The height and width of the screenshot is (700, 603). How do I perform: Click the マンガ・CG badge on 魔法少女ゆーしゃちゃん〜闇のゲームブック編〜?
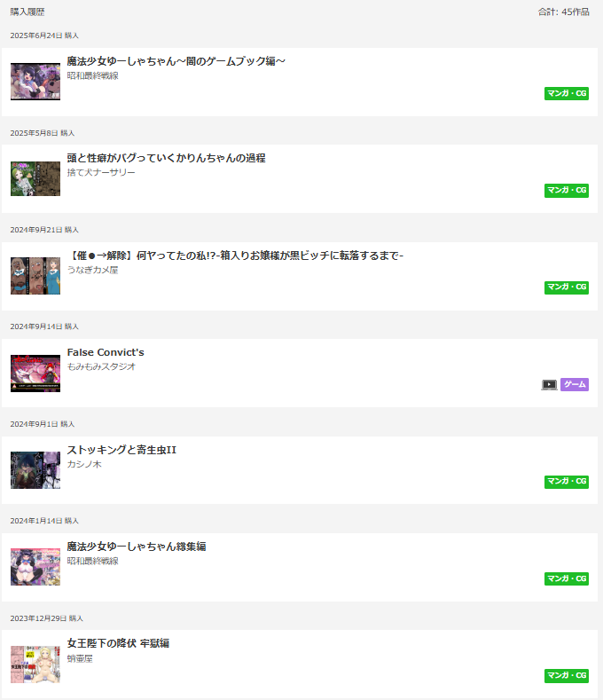pyautogui.click(x=567, y=93)
